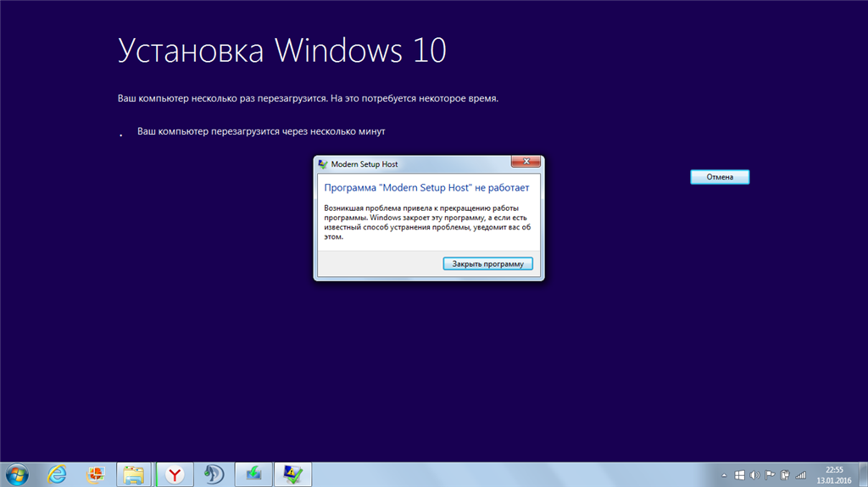
Task: Open the Windows Start menu orb
Action: click(17, 475)
